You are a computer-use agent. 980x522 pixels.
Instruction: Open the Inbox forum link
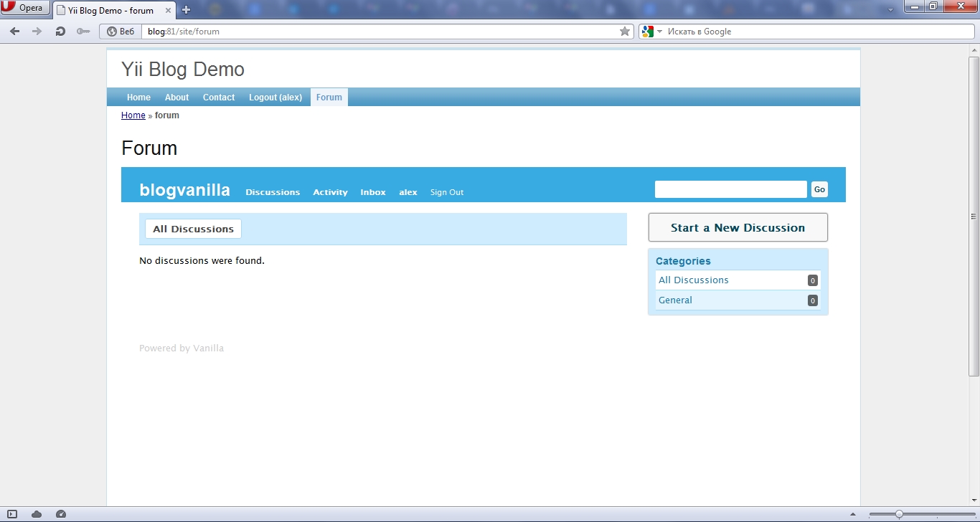pos(373,192)
